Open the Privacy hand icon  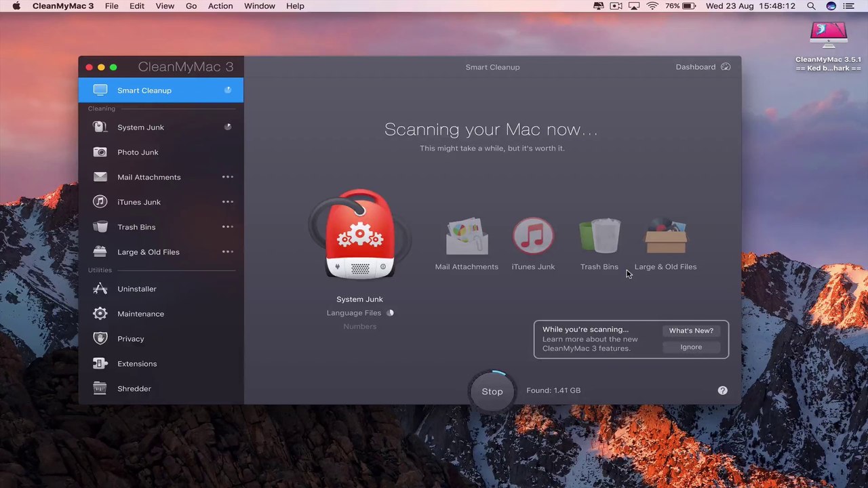point(100,339)
